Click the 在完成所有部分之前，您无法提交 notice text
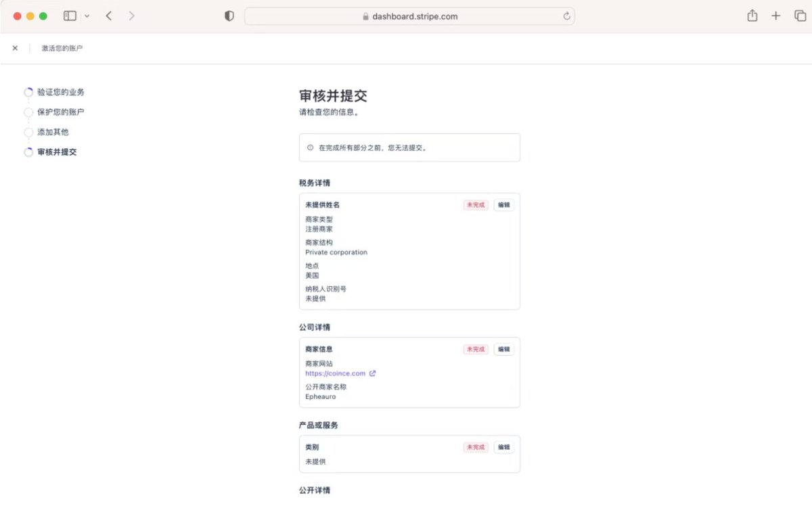The width and height of the screenshot is (812, 529). (x=373, y=147)
